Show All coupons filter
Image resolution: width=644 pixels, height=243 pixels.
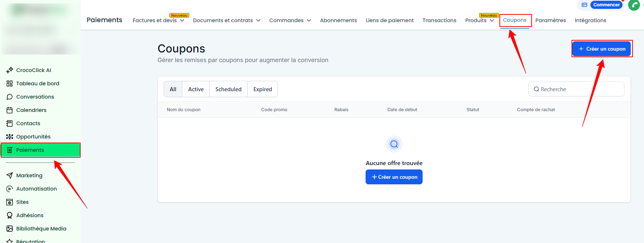pos(173,89)
